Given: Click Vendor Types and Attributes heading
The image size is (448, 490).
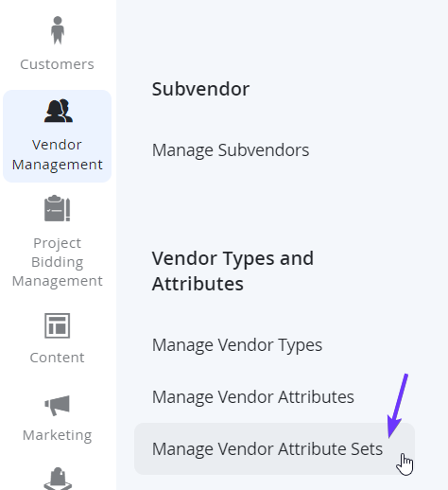Looking at the screenshot, I should [233, 271].
